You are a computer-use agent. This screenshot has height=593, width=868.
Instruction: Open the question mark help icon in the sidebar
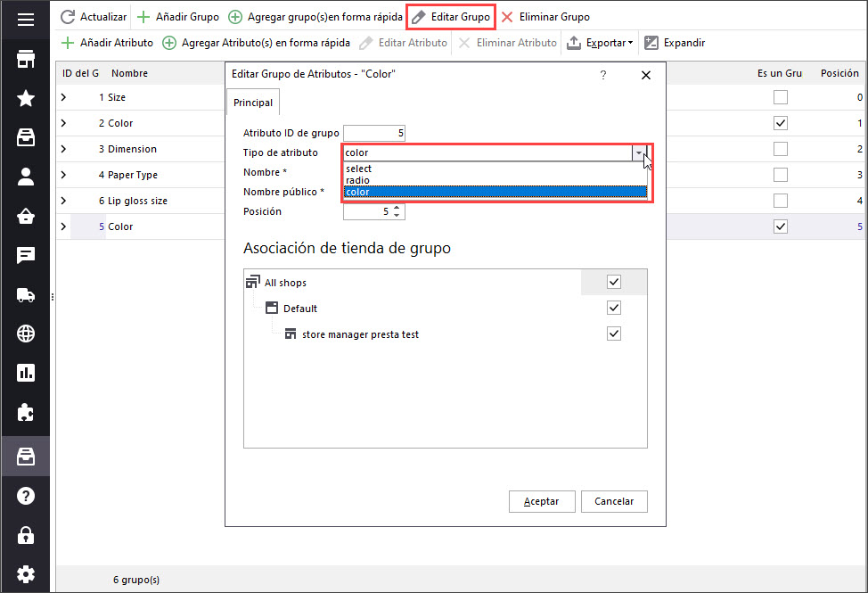[x=26, y=496]
